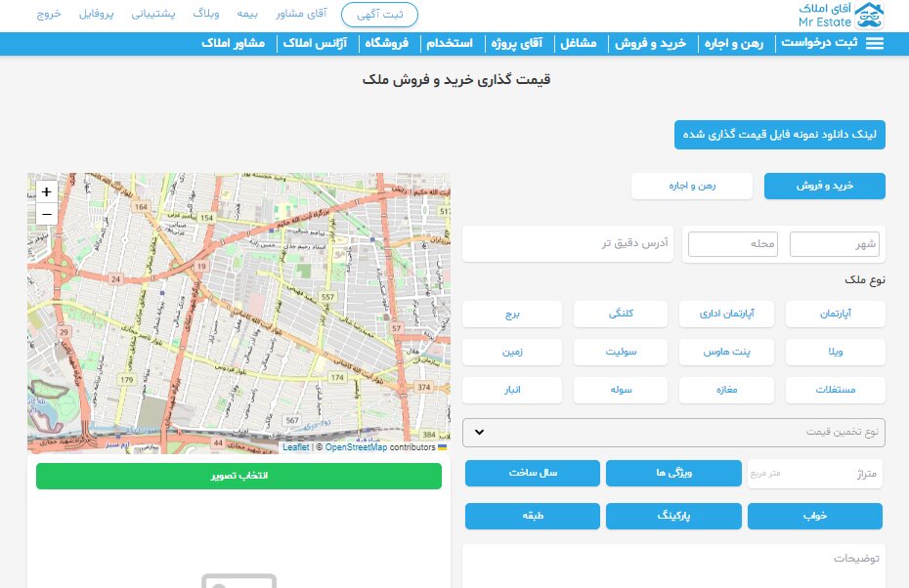Zoom out on the map
Viewport: 909px width, 588px height.
tap(46, 214)
